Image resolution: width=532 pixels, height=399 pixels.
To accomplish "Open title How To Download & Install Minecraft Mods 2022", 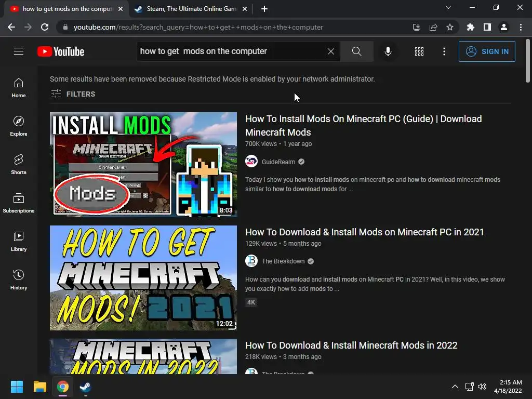I will tap(351, 345).
